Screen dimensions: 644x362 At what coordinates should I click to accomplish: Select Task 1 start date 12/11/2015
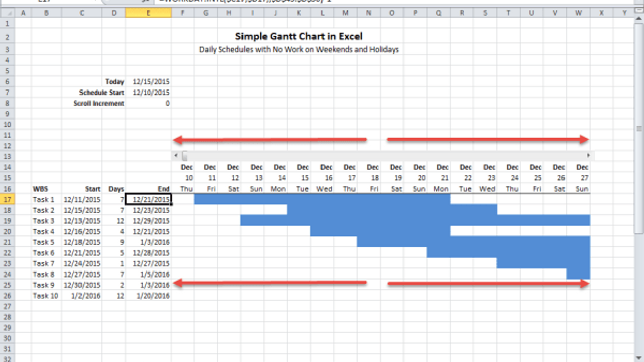(x=82, y=199)
